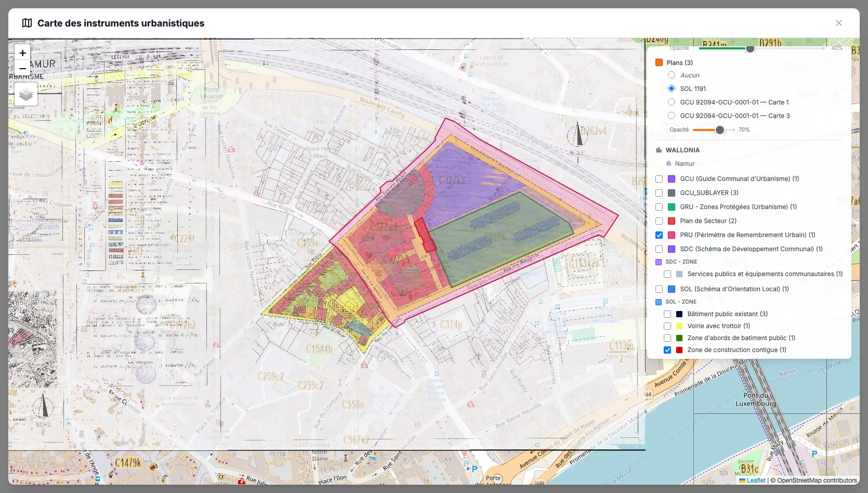Select GCU 92094-GCU-0001-01 Carte 1 plan
This screenshot has width=868, height=493.
672,102
